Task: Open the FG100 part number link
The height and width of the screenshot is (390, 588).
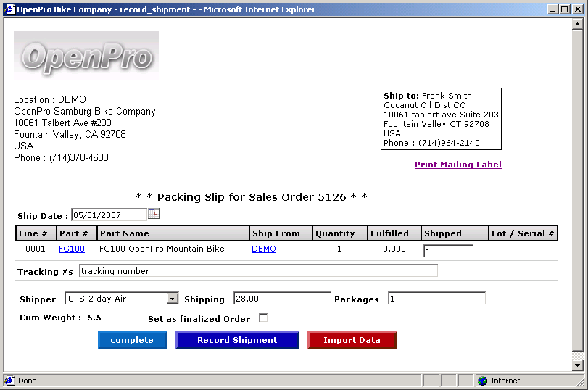Action: click(72, 249)
